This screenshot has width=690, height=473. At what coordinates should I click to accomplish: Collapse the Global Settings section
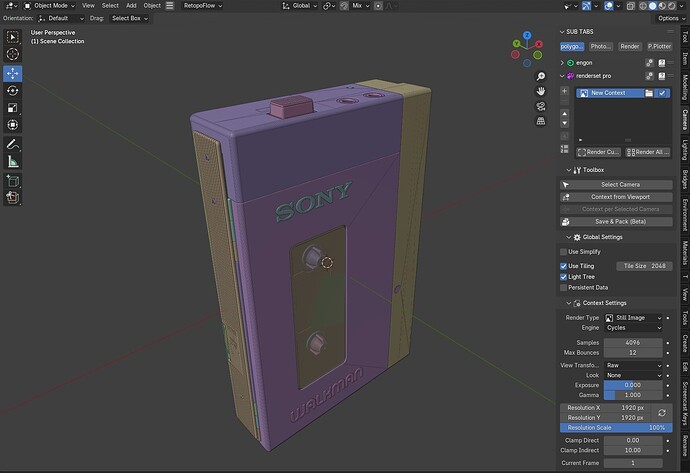(569, 237)
